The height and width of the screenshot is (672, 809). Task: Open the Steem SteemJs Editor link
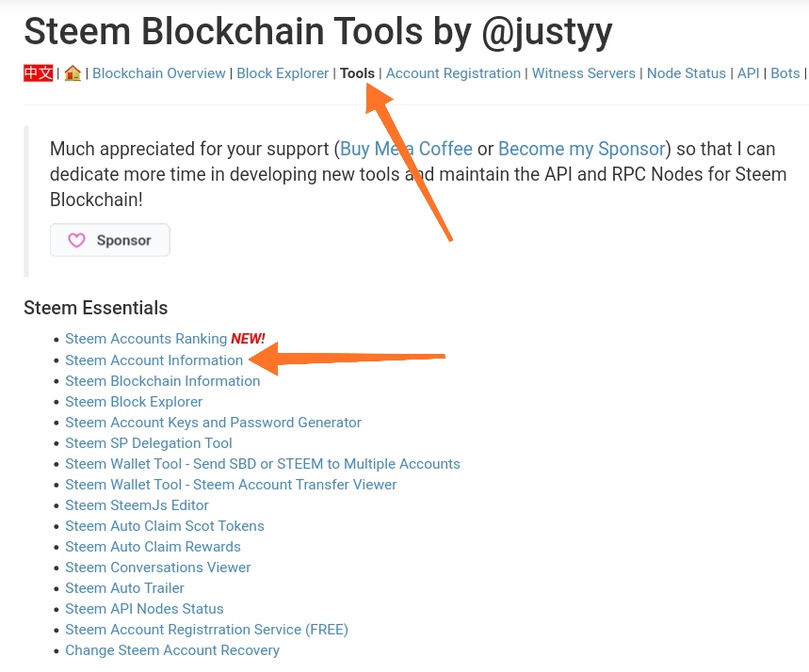tap(137, 505)
